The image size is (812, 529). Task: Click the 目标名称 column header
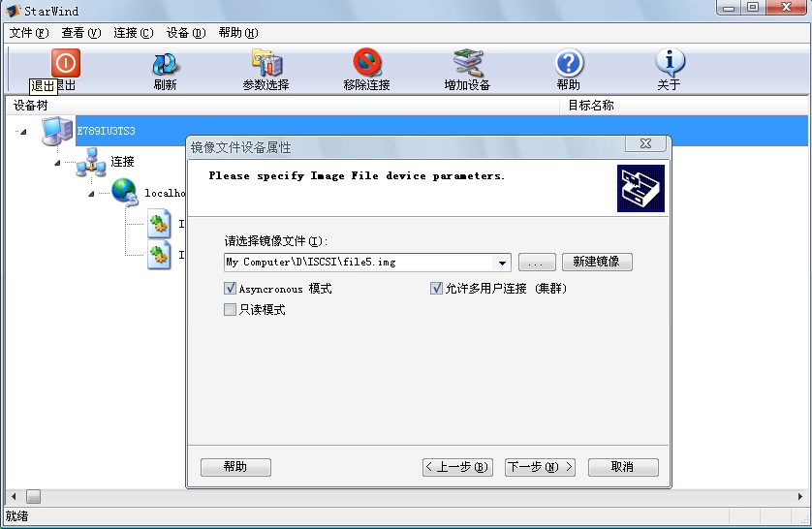[x=683, y=106]
